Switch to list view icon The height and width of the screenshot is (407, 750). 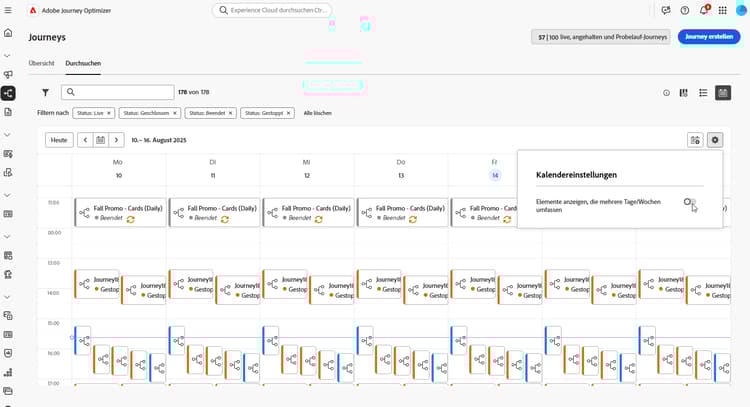pyautogui.click(x=703, y=93)
